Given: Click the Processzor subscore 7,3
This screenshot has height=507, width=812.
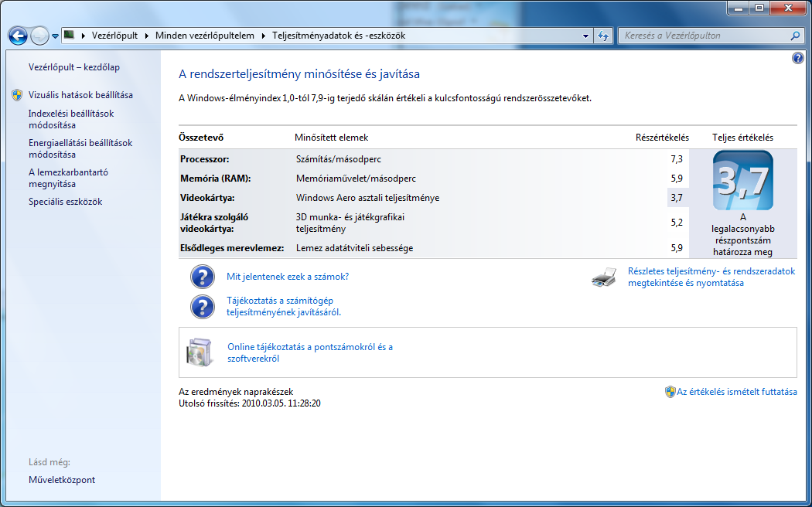Looking at the screenshot, I should tap(677, 159).
